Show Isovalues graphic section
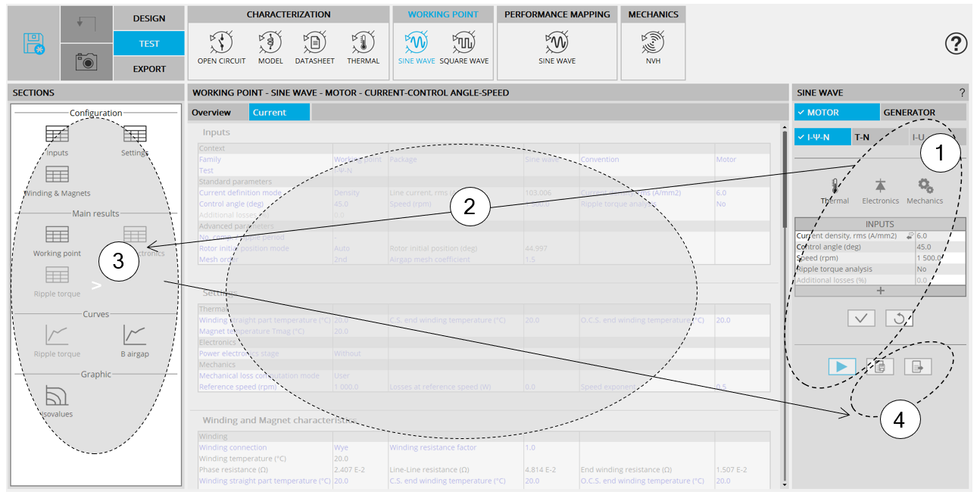 point(58,401)
